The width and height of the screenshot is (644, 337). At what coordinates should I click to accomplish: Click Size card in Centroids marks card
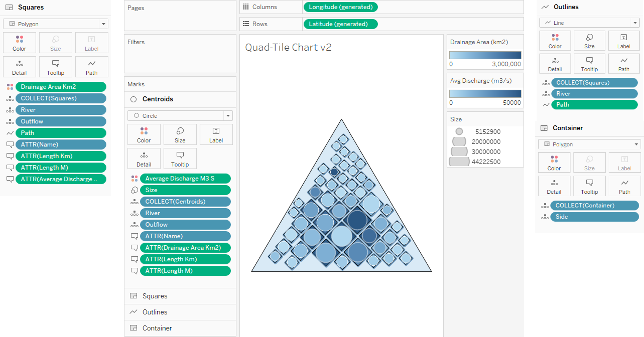[x=180, y=135]
